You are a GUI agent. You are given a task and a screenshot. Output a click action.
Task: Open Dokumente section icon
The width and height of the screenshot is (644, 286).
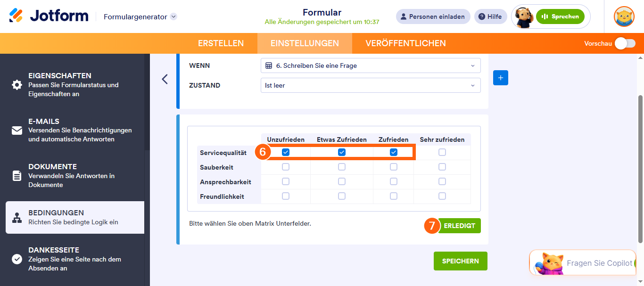[x=17, y=176]
